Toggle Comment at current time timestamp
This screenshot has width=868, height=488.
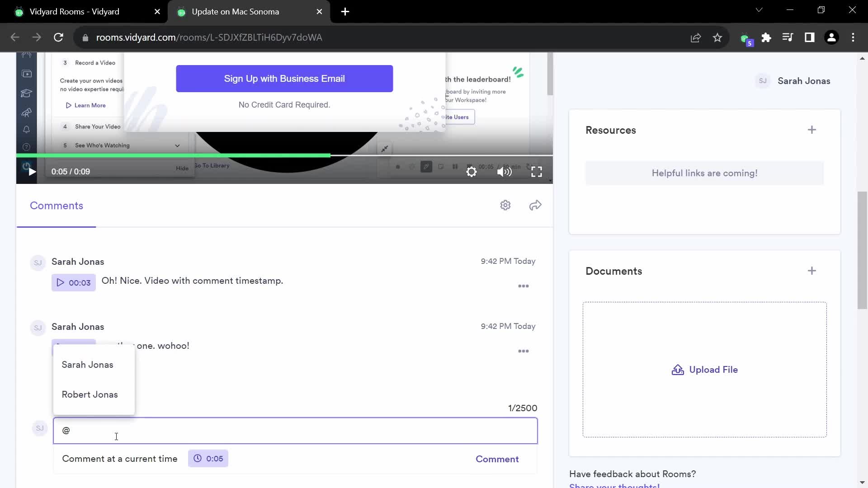[208, 459]
